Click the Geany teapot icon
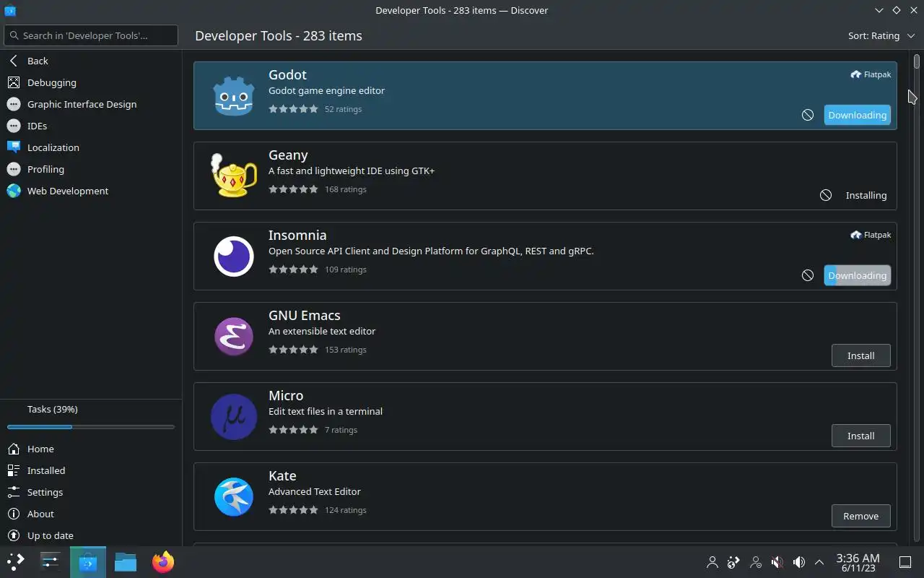This screenshot has width=924, height=578. 234,176
